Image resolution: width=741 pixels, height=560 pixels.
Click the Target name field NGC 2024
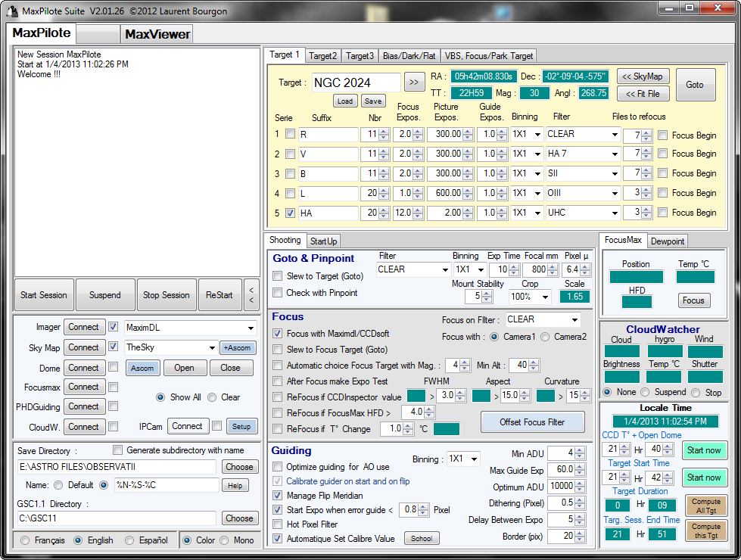356,82
